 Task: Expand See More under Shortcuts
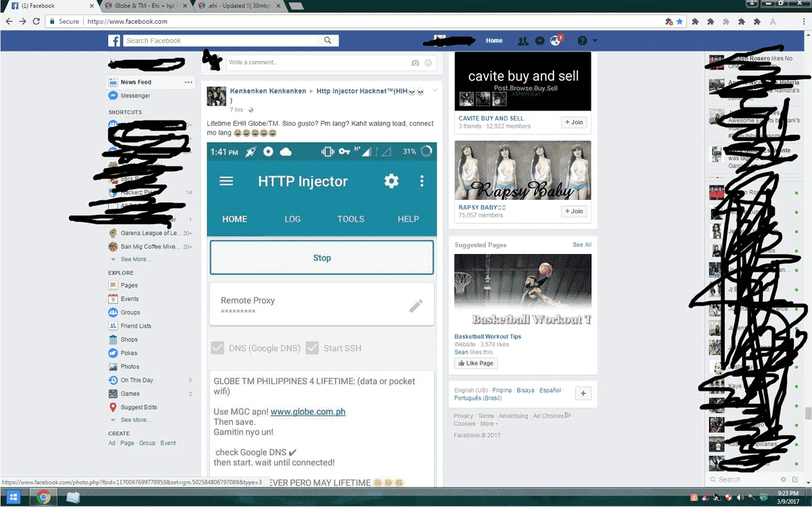pos(135,259)
